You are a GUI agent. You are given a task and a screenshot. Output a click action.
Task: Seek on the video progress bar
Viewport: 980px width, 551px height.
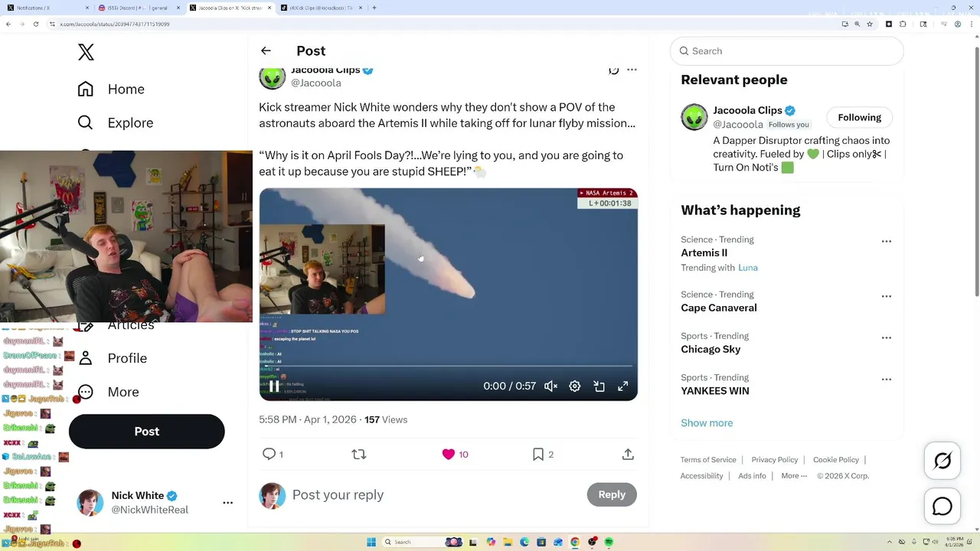448,367
